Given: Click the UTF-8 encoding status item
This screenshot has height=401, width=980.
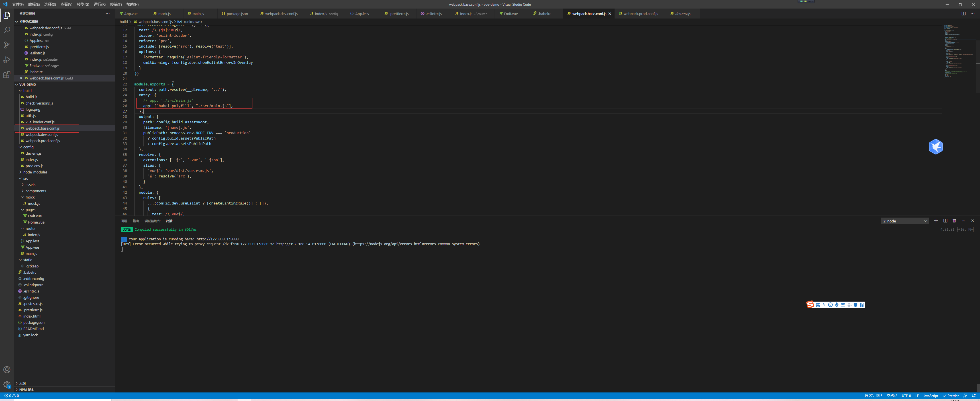Looking at the screenshot, I should pos(906,396).
